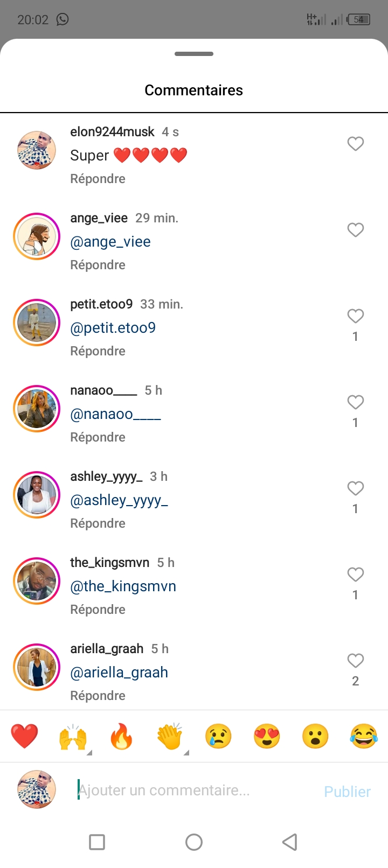Insert the crying face emoji

[218, 736]
